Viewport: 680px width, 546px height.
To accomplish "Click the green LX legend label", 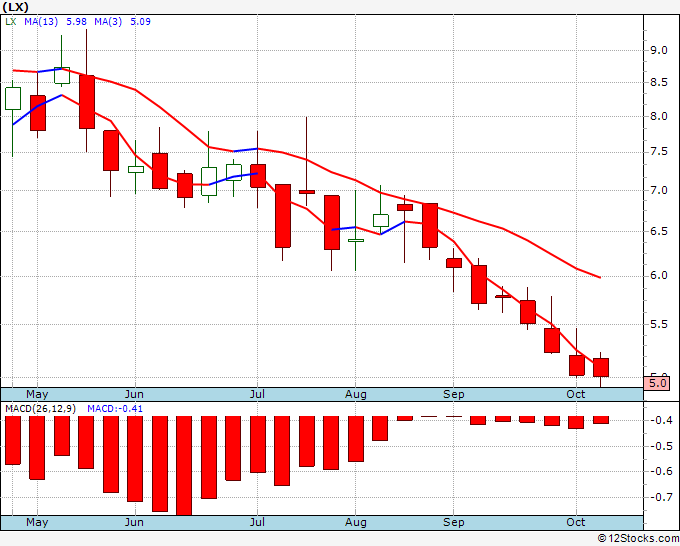I will 10,22.
